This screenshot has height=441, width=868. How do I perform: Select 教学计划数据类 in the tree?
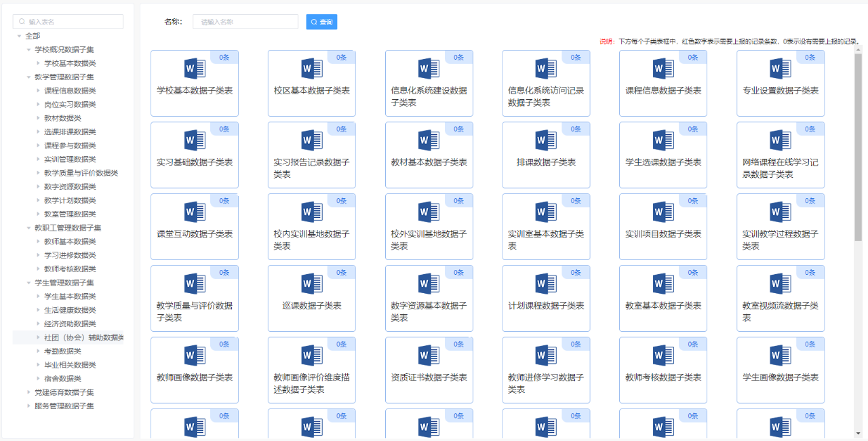point(70,200)
